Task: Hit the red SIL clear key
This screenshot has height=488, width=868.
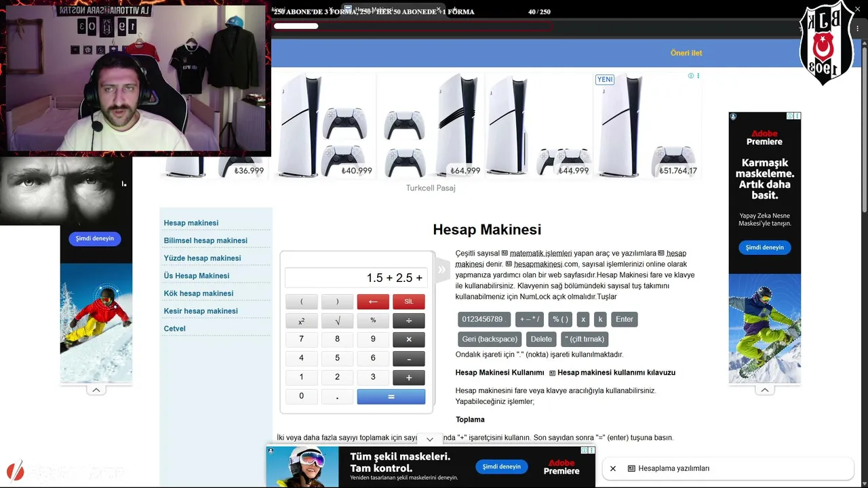Action: (409, 302)
